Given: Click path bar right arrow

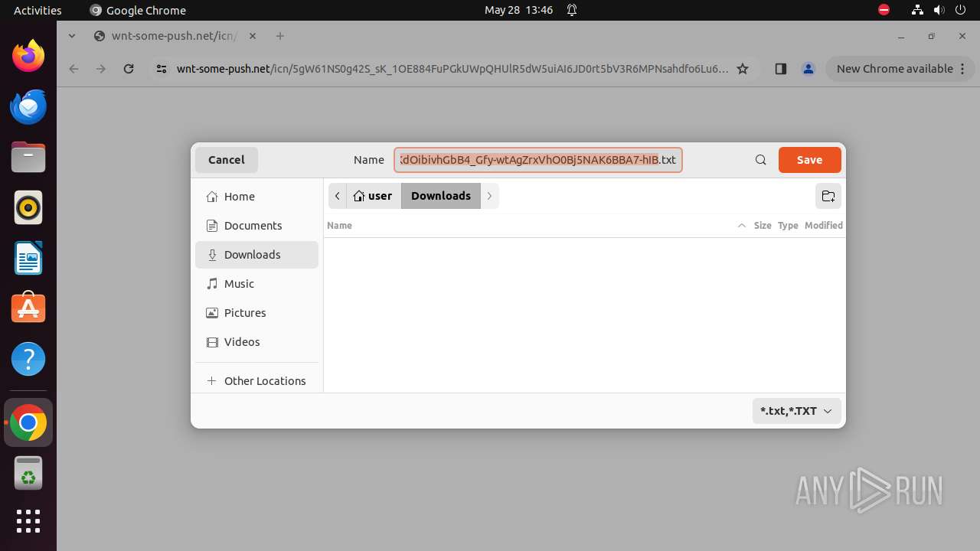Looking at the screenshot, I should coord(490,196).
